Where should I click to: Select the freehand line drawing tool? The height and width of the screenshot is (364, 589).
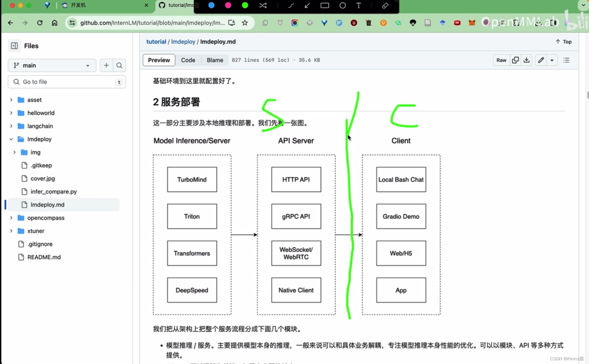point(291,5)
